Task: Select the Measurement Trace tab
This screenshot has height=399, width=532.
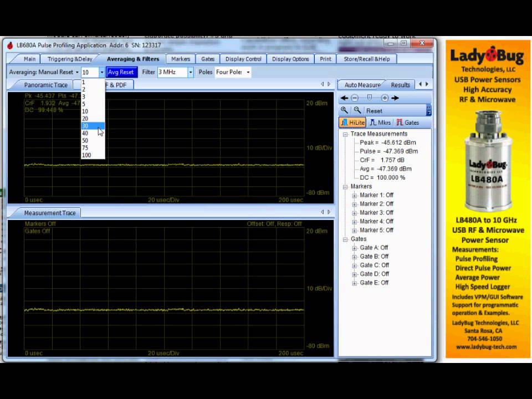Action: 49,213
